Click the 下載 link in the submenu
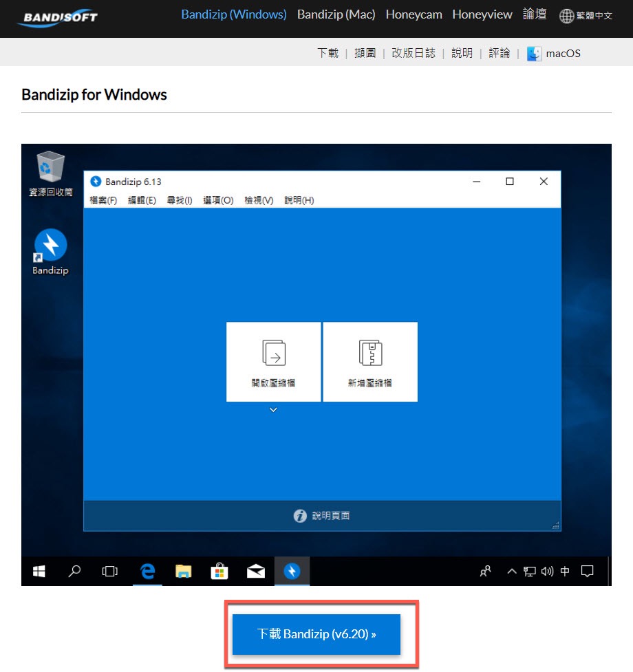This screenshot has width=633, height=672. (x=328, y=53)
